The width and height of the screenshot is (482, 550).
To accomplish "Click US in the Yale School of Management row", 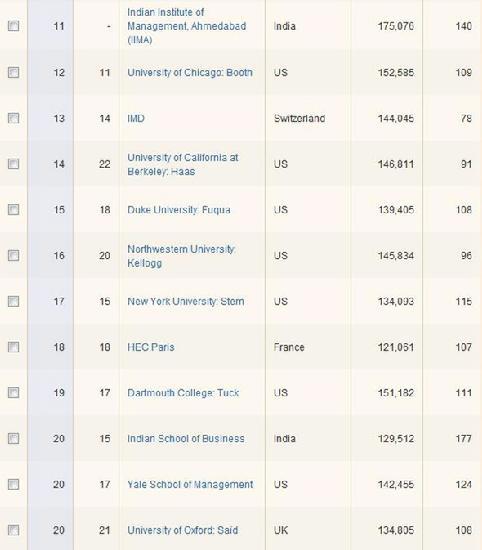I will point(281,485).
